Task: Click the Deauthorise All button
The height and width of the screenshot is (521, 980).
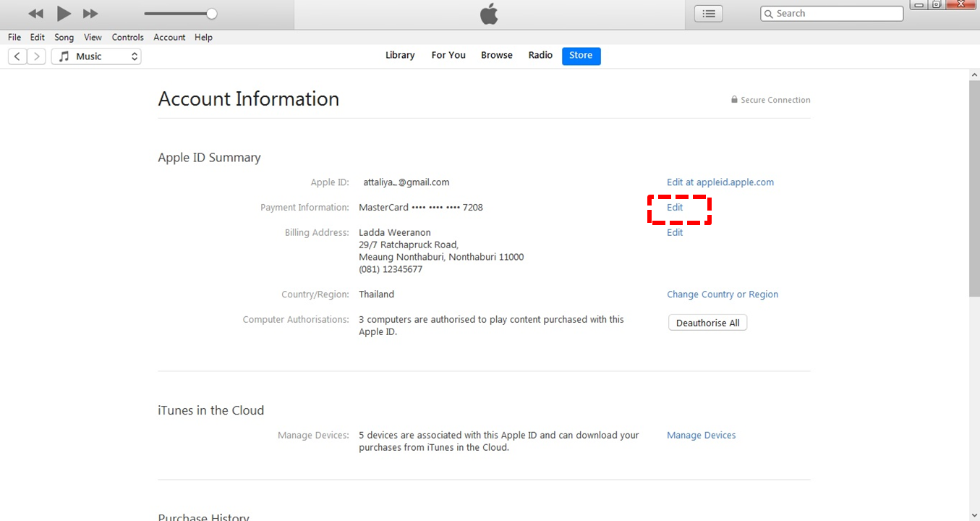Action: pyautogui.click(x=708, y=323)
